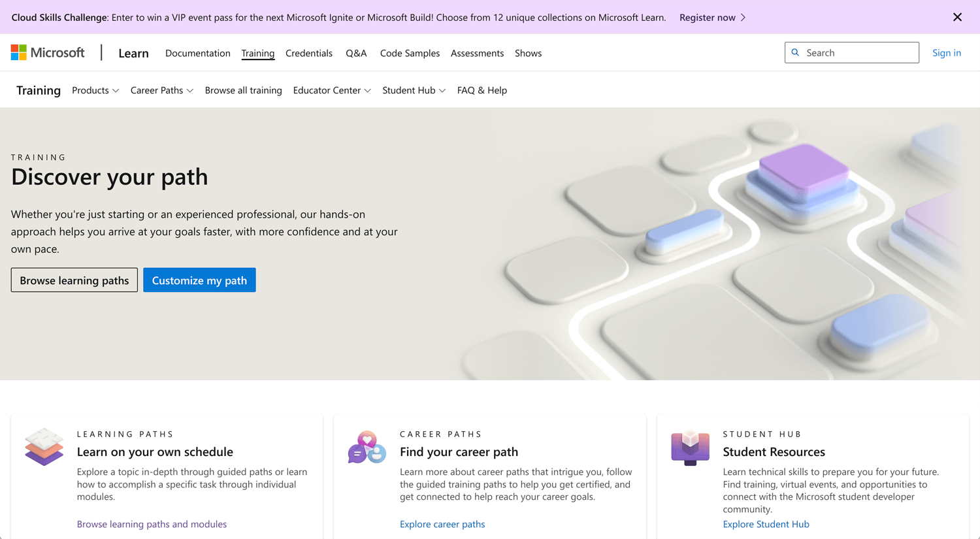Expand the Educator Center dropdown
The image size is (980, 539).
tap(332, 90)
